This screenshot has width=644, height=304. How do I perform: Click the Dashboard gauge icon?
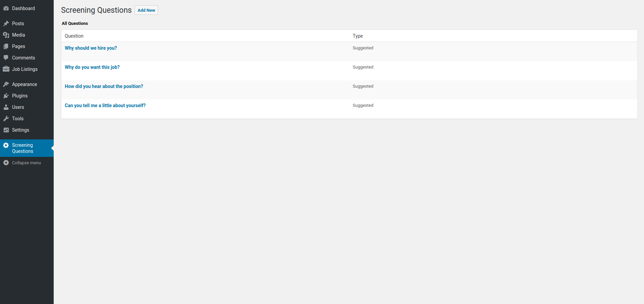(6, 8)
